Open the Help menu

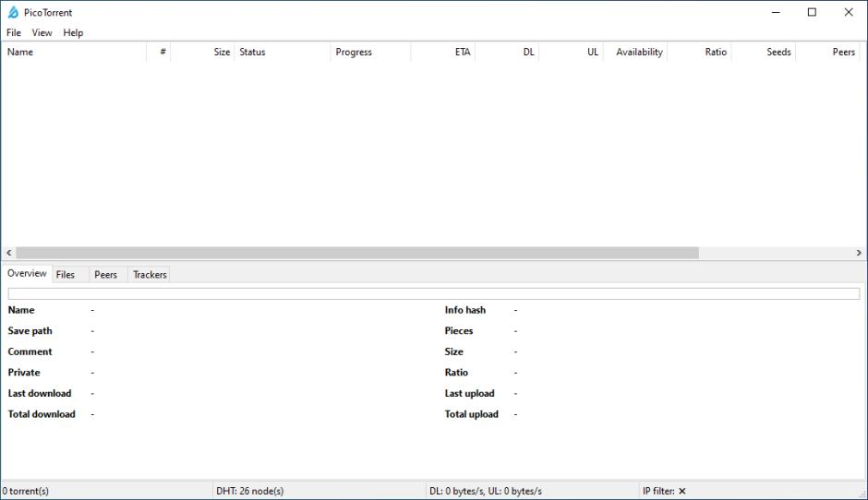pyautogui.click(x=73, y=32)
